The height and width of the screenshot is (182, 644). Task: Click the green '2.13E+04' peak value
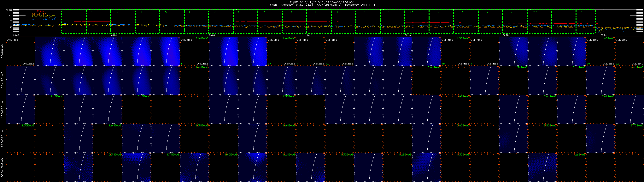point(144,96)
